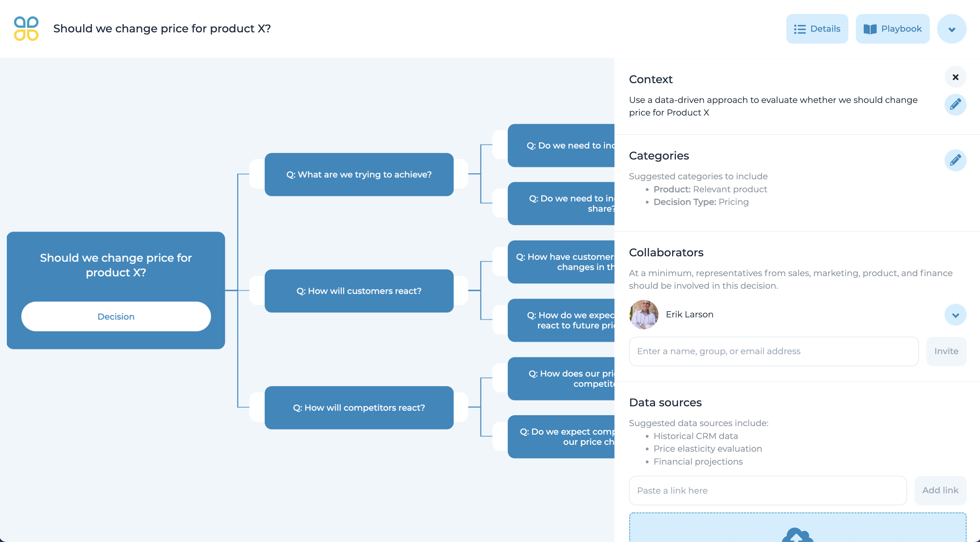Edit Categories using the pencil icon
Image resolution: width=980 pixels, height=542 pixels.
point(955,160)
